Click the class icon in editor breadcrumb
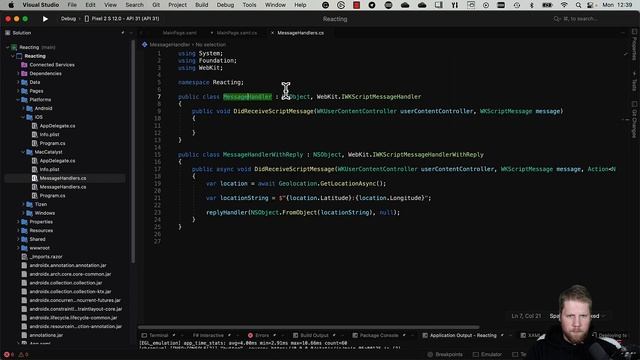The width and height of the screenshot is (640, 360). pos(144,44)
